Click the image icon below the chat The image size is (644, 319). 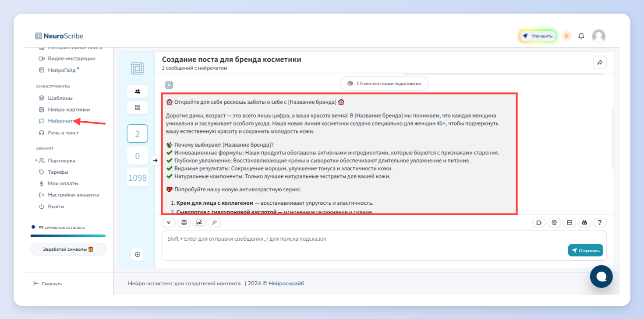[x=199, y=222]
